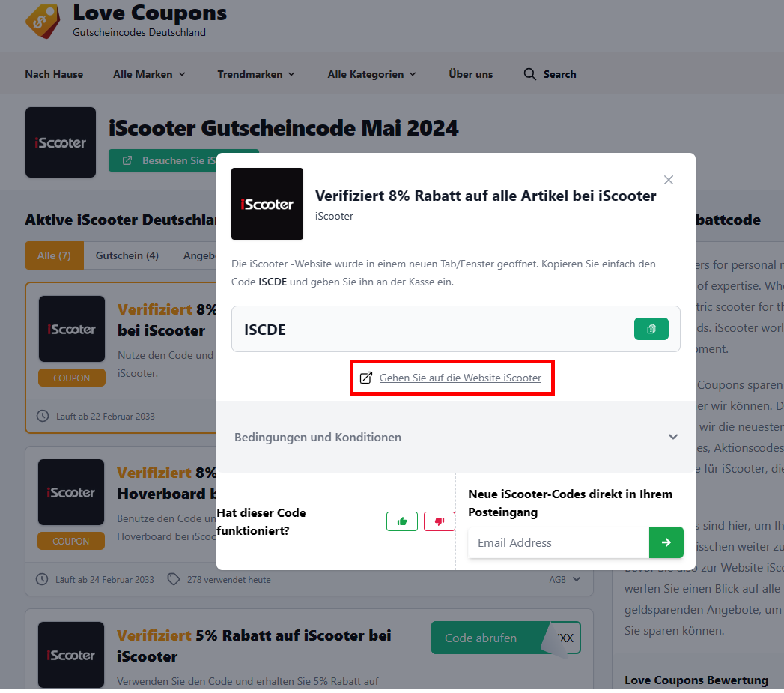Open the Search magnifier icon in navigation
The image size is (784, 693).
coord(529,74)
